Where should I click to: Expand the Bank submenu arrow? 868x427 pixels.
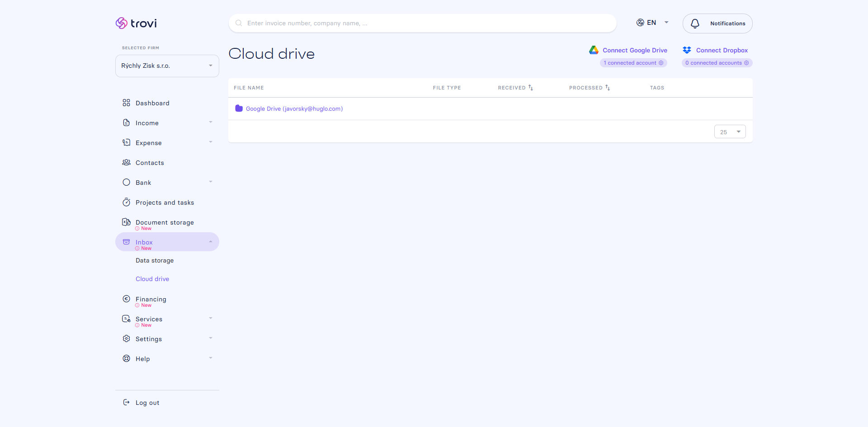pos(211,182)
